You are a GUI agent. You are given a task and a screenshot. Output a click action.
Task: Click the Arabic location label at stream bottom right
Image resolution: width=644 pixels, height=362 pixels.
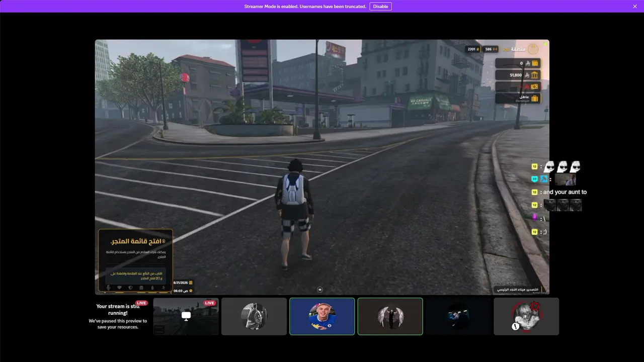pyautogui.click(x=518, y=290)
